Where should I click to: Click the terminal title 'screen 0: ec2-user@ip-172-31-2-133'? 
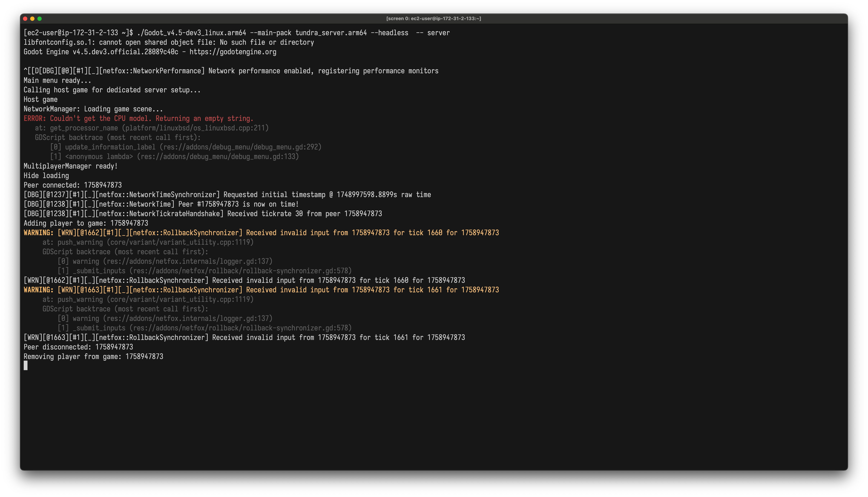point(434,19)
